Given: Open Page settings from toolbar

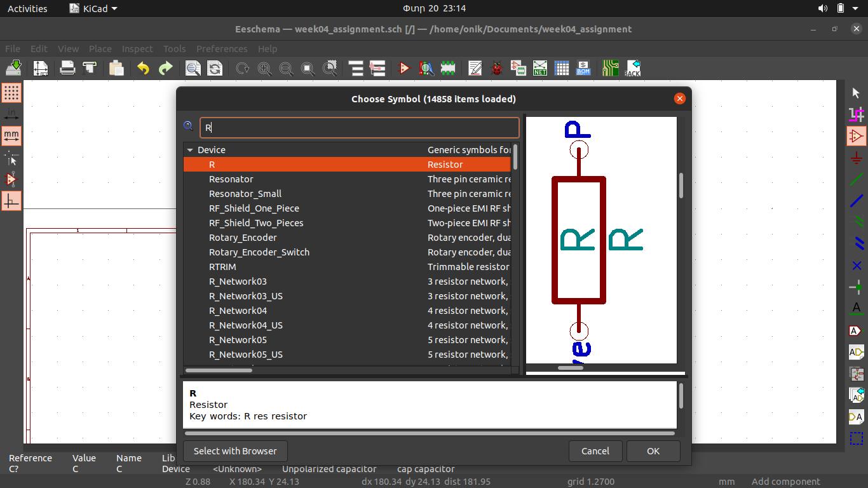Looking at the screenshot, I should click(41, 68).
